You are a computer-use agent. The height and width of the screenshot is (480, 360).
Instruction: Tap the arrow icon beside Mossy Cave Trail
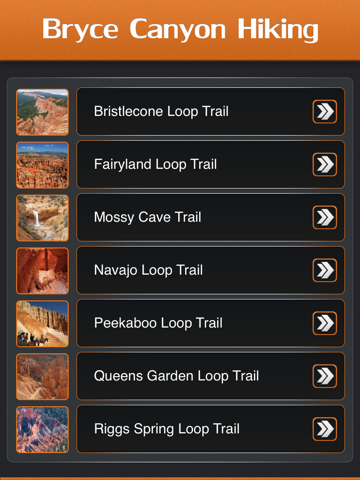(324, 217)
